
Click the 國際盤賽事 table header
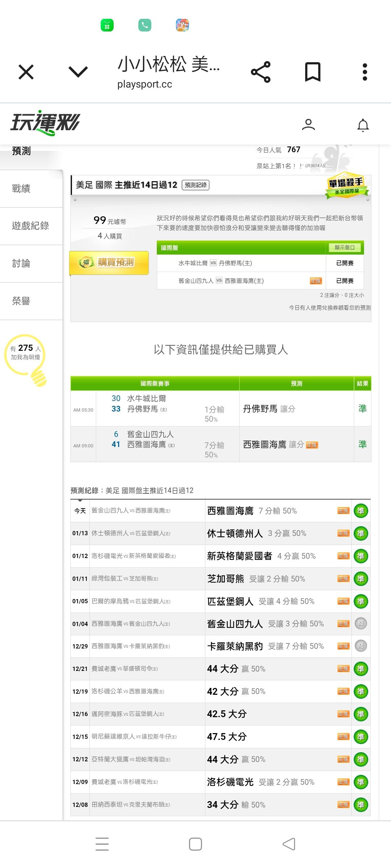click(x=155, y=384)
